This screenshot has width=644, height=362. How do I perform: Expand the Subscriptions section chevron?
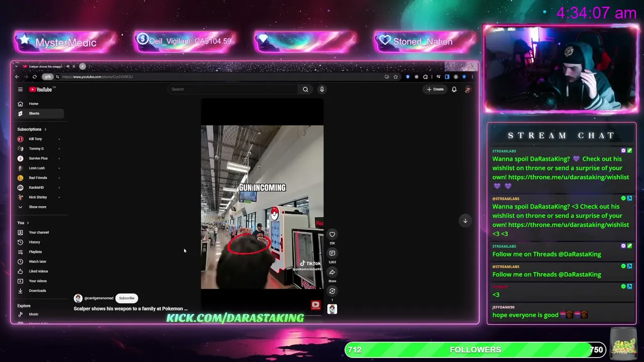[45, 129]
